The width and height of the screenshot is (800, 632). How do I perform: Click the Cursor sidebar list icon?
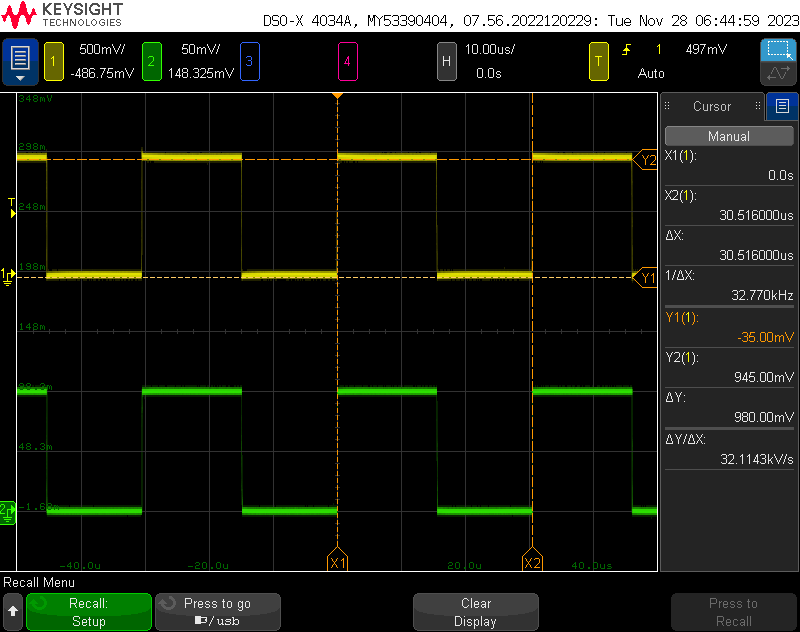[782, 106]
